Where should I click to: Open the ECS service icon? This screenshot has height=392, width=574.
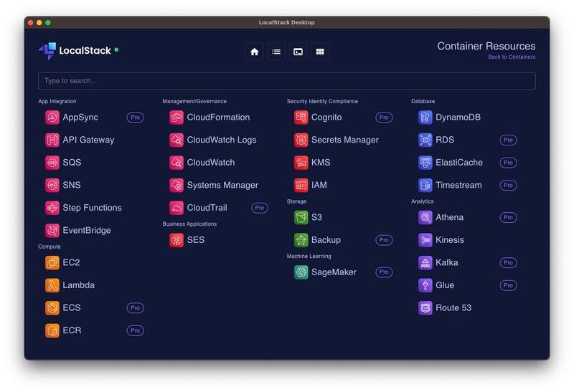[52, 308]
